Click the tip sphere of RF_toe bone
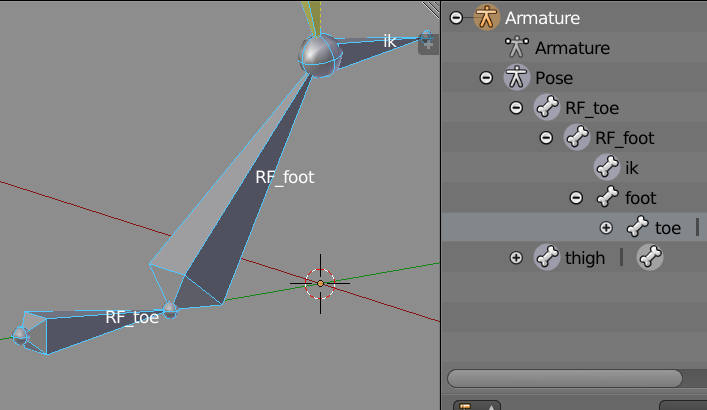This screenshot has width=707, height=410. click(x=20, y=336)
